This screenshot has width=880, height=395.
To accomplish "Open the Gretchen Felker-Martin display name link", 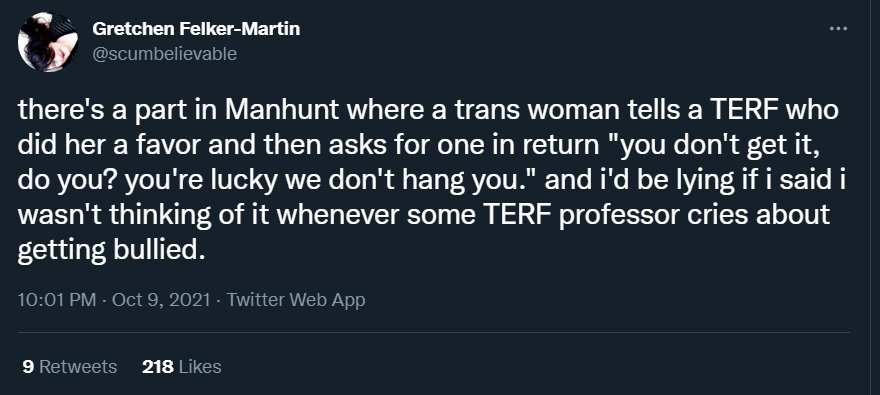I will click(x=196, y=29).
